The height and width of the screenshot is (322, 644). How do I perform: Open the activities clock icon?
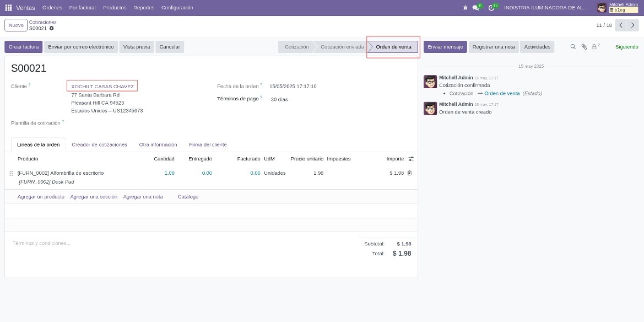[x=492, y=7]
